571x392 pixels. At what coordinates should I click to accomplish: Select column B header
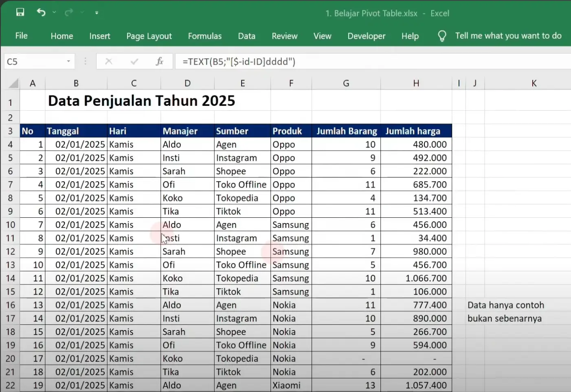(x=76, y=83)
